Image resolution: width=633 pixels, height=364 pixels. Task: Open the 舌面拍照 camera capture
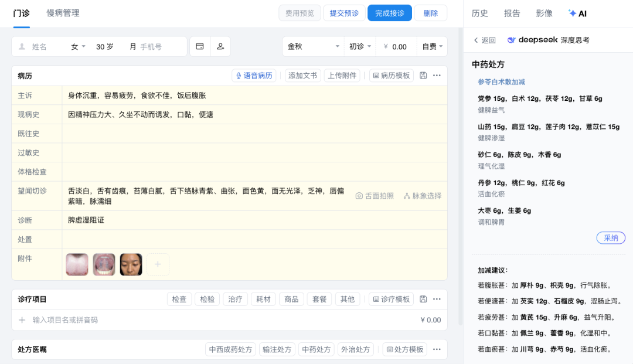pyautogui.click(x=375, y=195)
